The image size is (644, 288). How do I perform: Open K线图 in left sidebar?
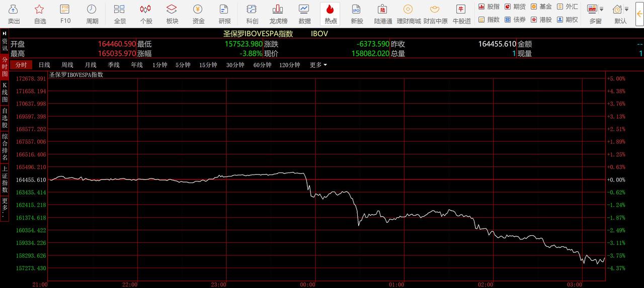(x=5, y=92)
